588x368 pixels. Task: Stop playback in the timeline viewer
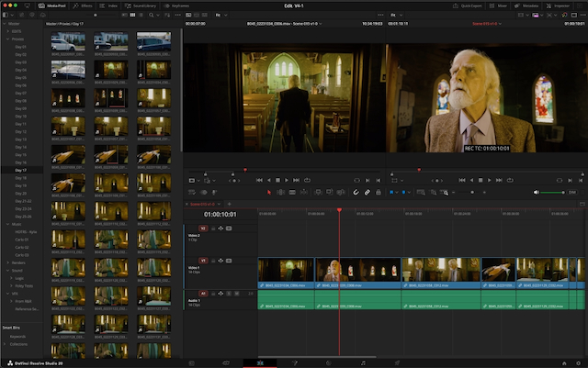(x=481, y=180)
